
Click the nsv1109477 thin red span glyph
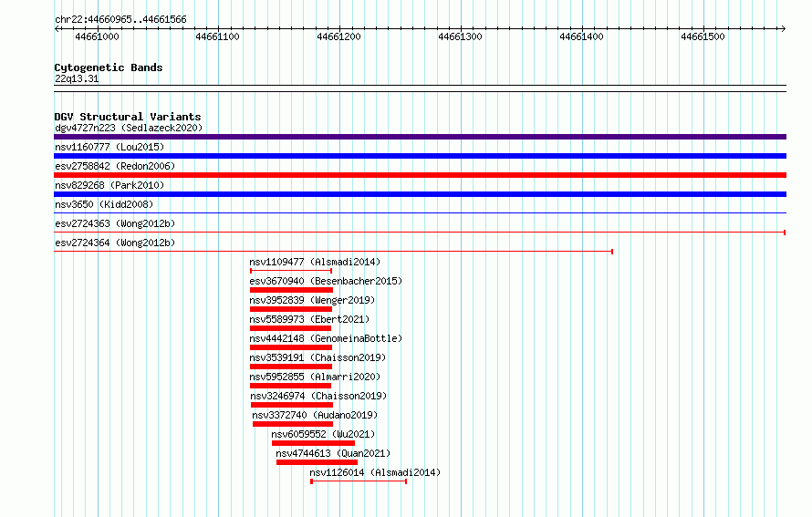[x=291, y=271]
